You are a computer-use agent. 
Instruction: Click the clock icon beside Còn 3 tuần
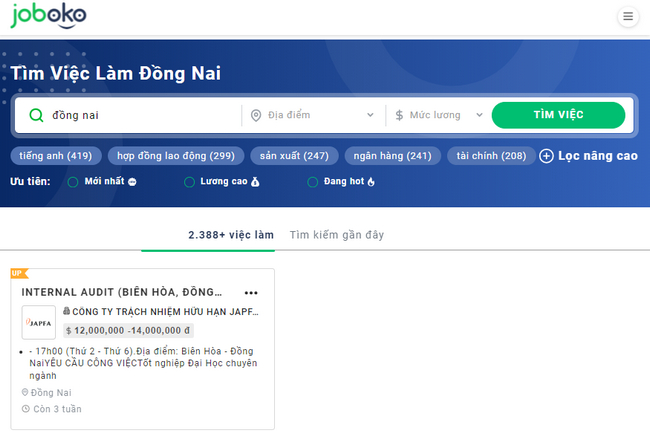click(26, 409)
